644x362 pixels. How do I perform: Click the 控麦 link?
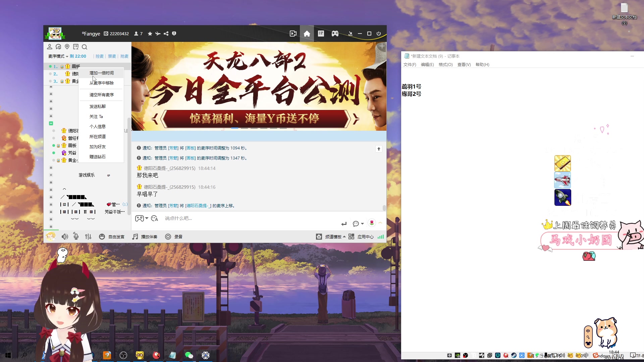click(x=100, y=56)
